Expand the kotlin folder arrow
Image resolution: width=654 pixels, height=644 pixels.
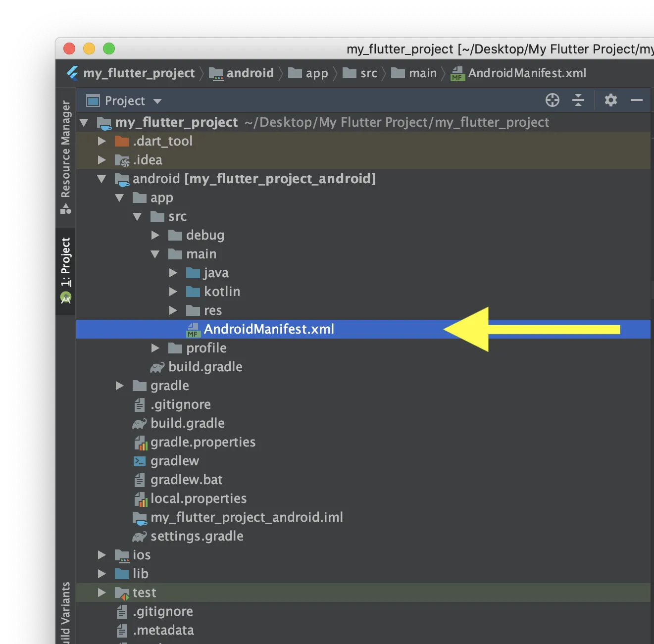pyautogui.click(x=173, y=292)
